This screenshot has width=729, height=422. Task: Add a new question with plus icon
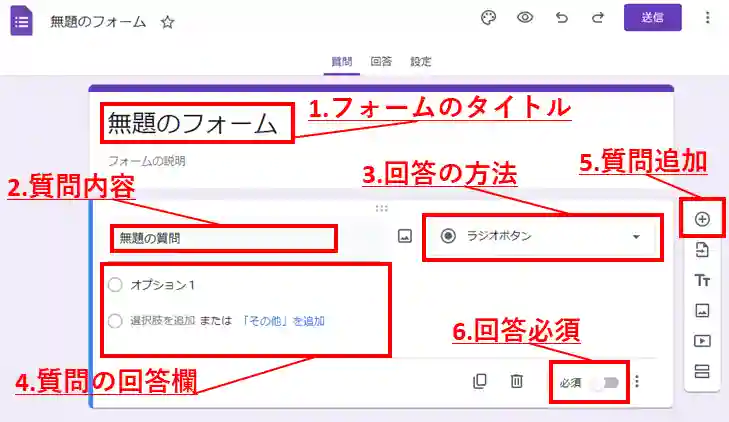[702, 219]
